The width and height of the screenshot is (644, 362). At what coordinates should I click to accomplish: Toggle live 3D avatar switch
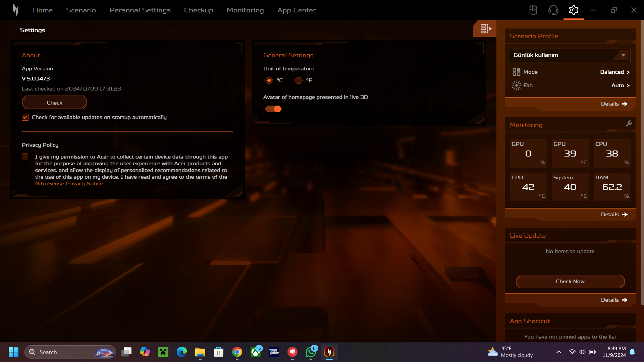pyautogui.click(x=273, y=109)
